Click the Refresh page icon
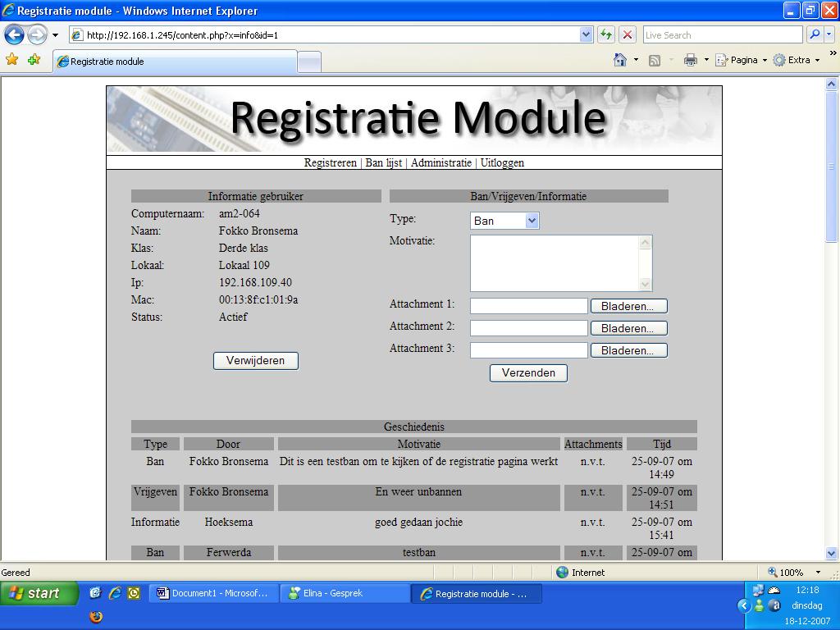840x630 pixels. pos(606,34)
